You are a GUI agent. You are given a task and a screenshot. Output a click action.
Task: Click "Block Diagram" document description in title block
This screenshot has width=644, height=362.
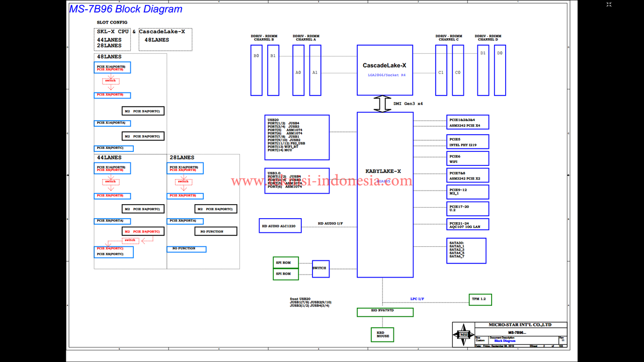click(505, 341)
